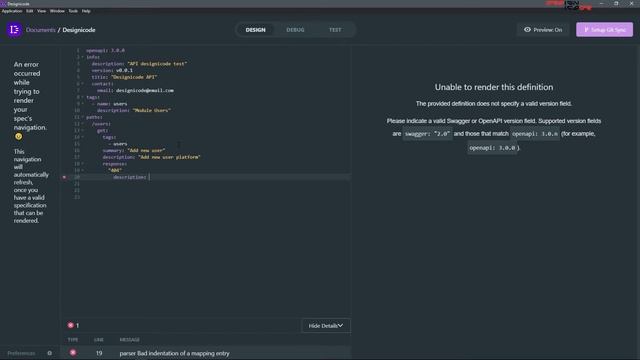Open the Window menu
640x360 pixels.
[57, 11]
